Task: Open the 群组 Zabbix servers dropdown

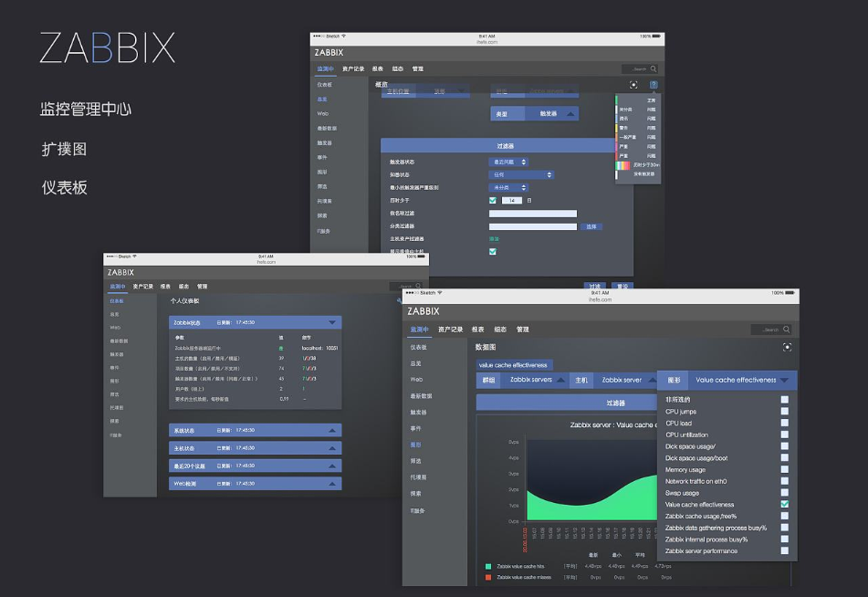Action: pos(522,380)
